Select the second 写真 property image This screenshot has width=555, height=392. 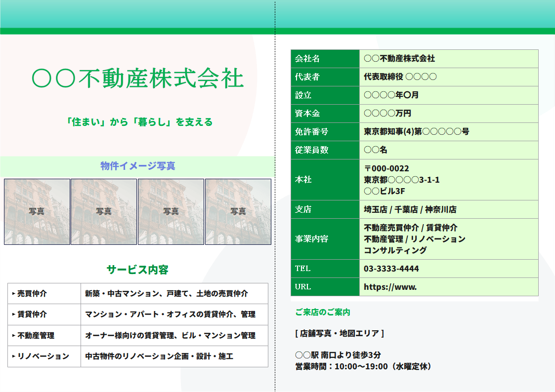(104, 211)
